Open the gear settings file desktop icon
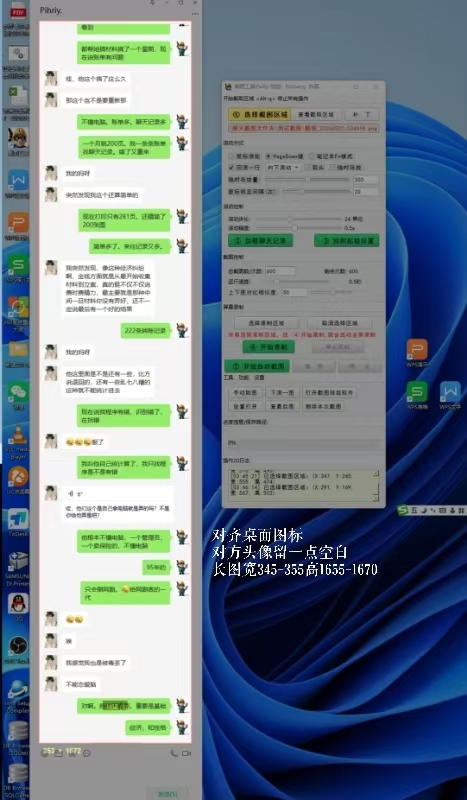The image size is (467, 800). 18,54
